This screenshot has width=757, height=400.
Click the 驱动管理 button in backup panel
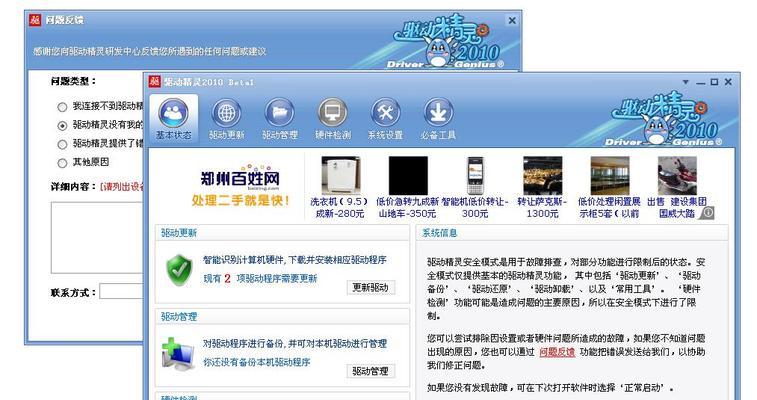tap(370, 371)
